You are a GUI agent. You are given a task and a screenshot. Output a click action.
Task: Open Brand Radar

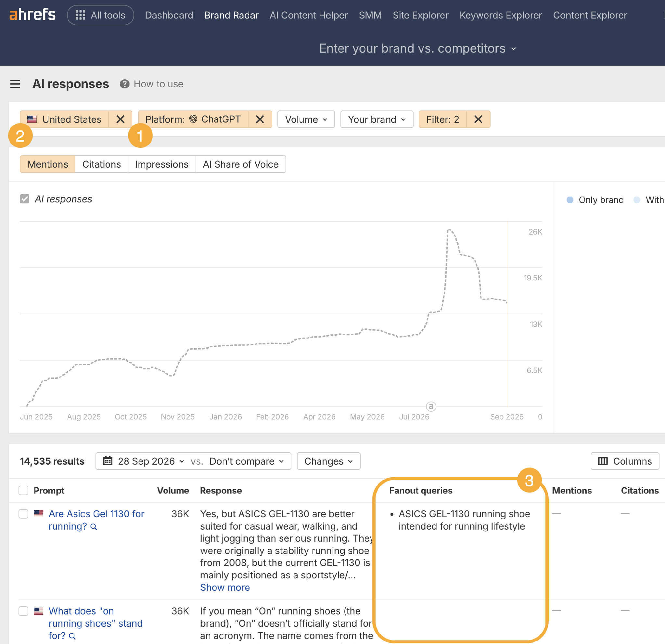tap(231, 15)
